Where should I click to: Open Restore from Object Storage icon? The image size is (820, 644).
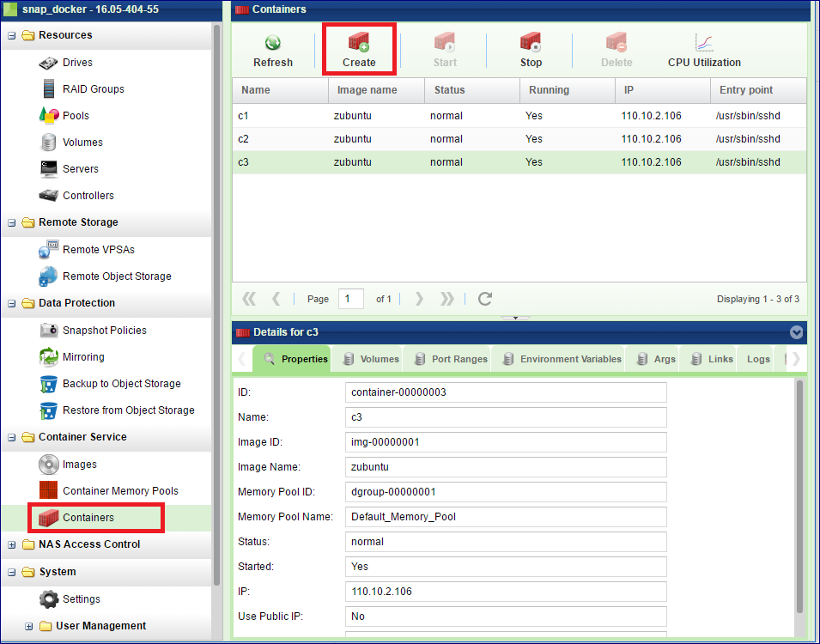point(49,410)
